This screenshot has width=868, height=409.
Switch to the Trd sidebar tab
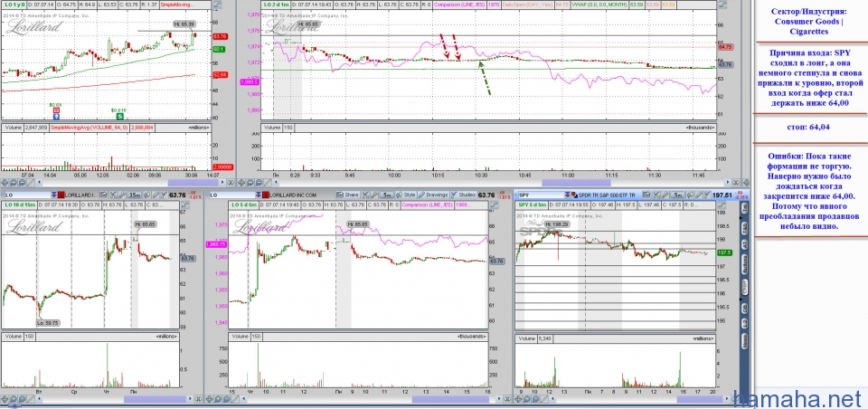click(745, 208)
